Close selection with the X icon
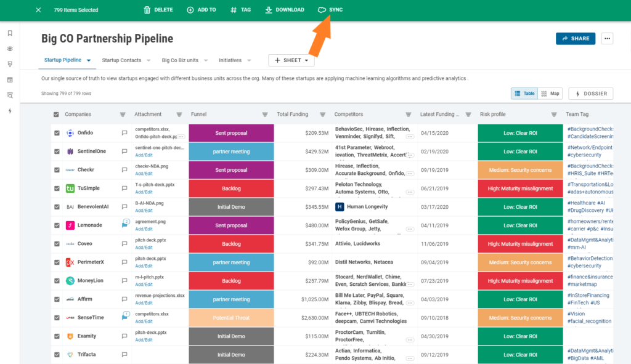 pos(39,10)
